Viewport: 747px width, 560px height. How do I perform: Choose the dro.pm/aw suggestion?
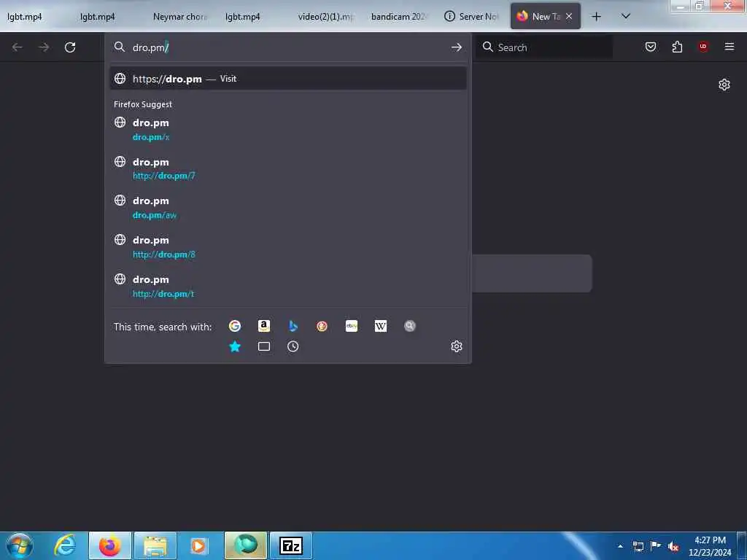coord(287,208)
